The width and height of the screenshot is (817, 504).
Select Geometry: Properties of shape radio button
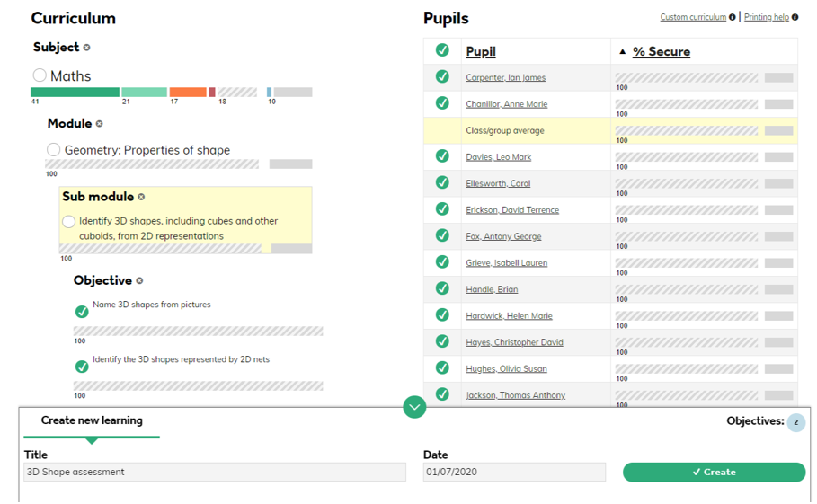tap(53, 149)
